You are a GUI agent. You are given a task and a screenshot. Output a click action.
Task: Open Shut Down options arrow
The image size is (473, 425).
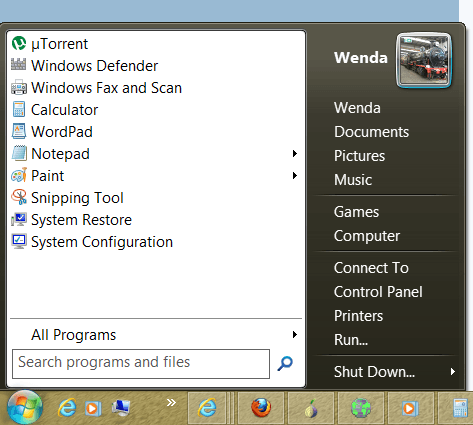tap(453, 371)
